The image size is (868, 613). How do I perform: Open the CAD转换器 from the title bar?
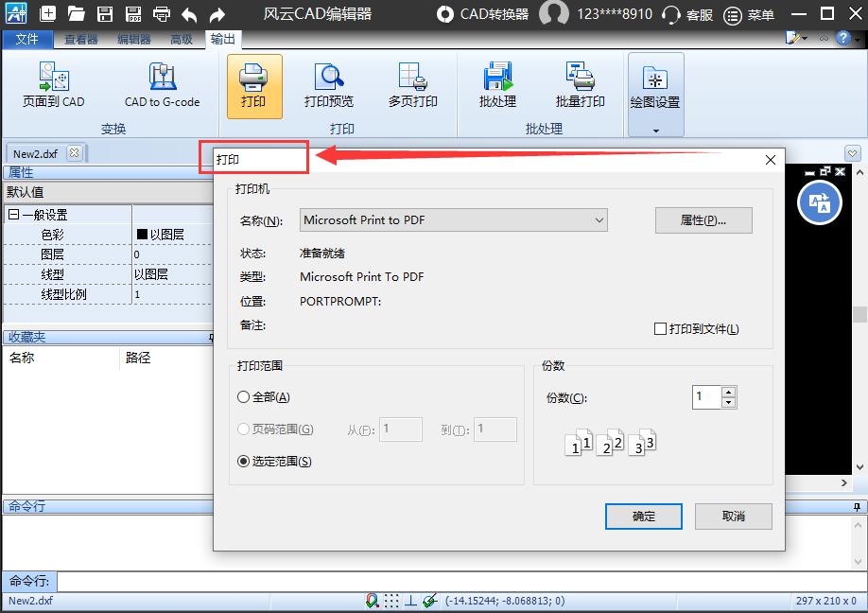tap(492, 14)
